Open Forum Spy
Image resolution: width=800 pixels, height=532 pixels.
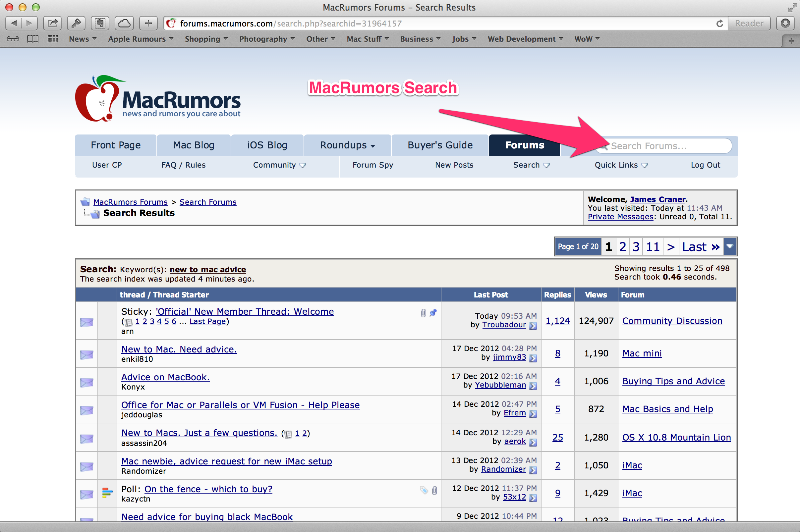(373, 165)
